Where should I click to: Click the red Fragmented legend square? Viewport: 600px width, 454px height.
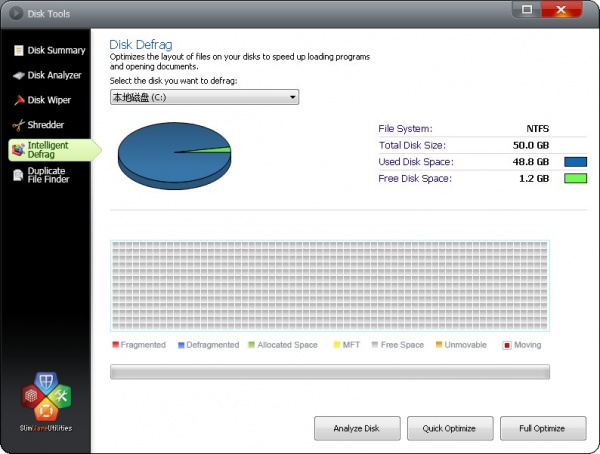point(115,345)
